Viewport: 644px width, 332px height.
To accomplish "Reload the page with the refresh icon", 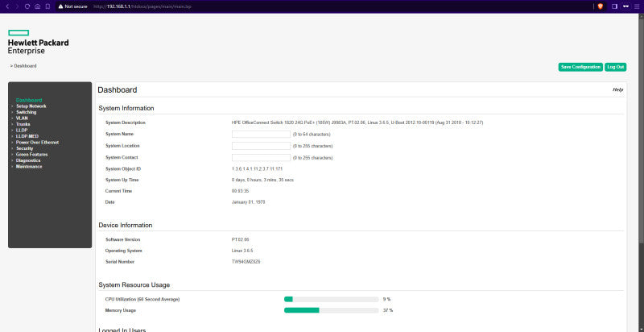I will pos(27,6).
